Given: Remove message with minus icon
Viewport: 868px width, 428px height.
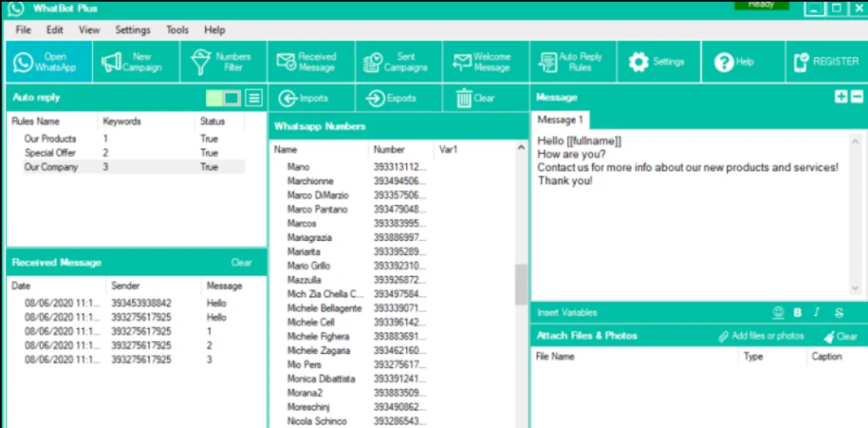Looking at the screenshot, I should [x=857, y=97].
